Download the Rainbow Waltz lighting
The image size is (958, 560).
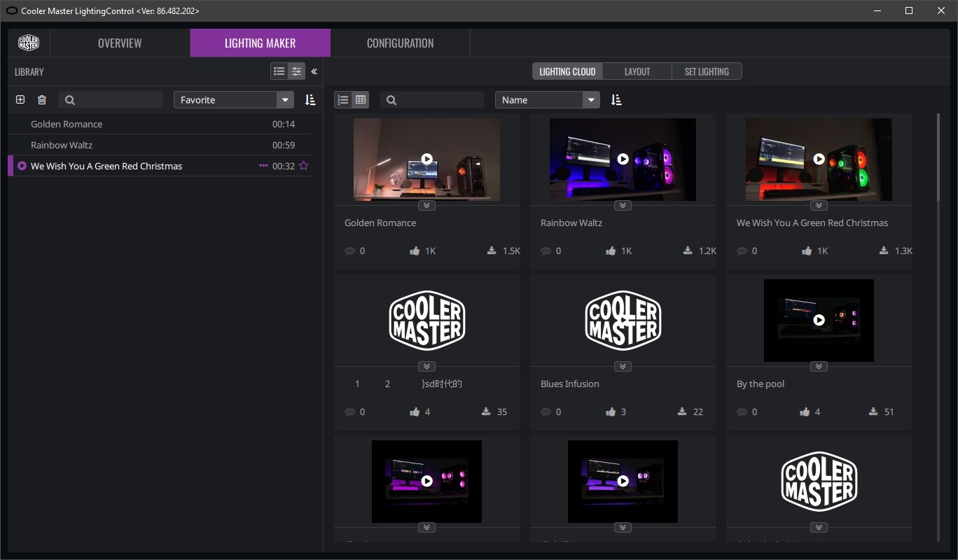(x=688, y=251)
